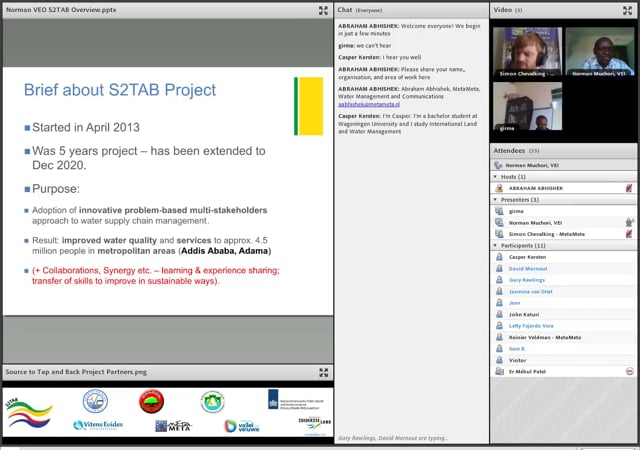Click the participant icon beside Jasmina van Driel
640x450 pixels.
click(x=499, y=291)
